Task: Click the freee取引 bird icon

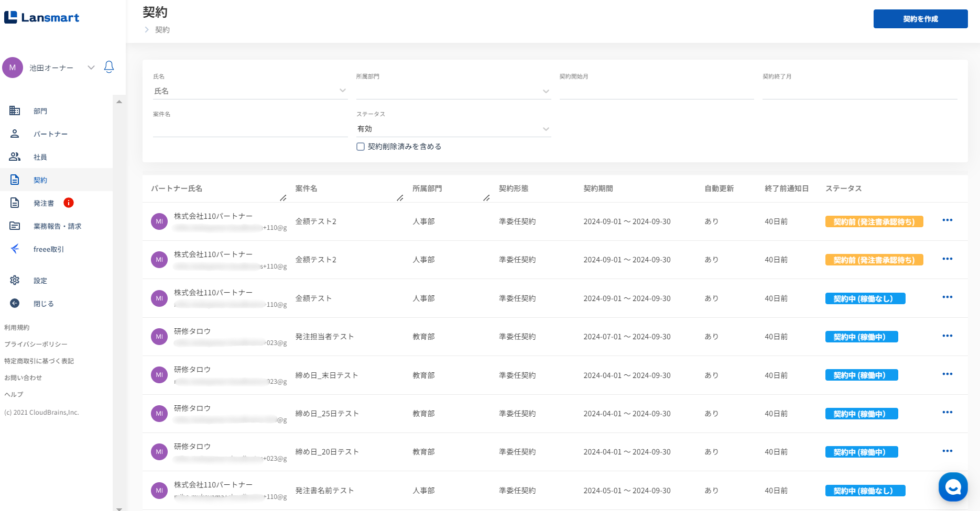Action: tap(15, 249)
